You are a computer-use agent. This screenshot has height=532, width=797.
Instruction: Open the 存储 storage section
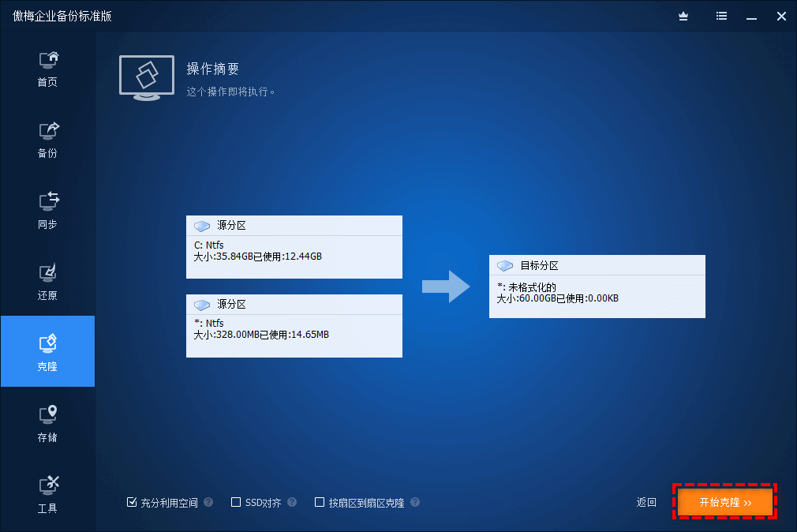coord(48,424)
